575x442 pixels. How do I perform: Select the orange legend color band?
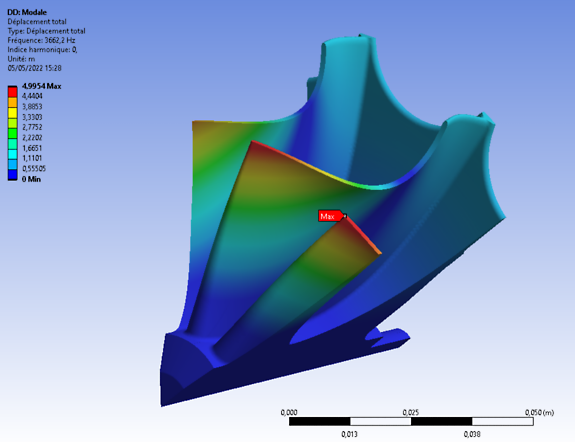tap(12, 102)
